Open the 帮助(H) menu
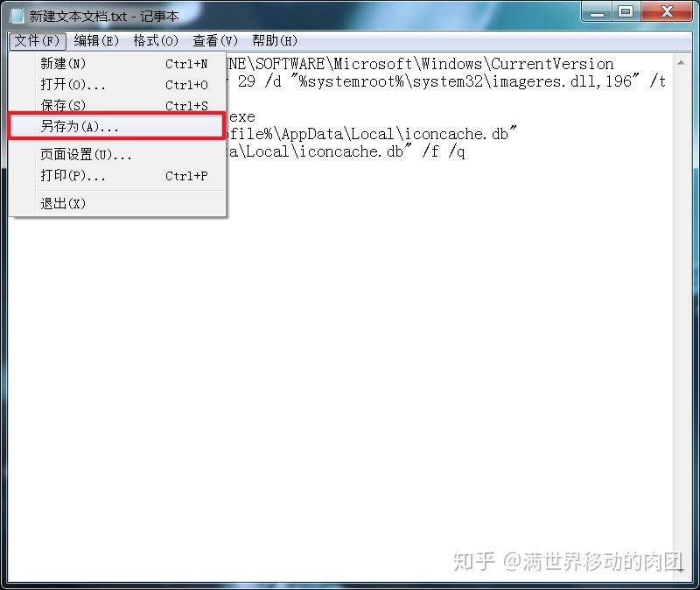700x590 pixels. point(275,41)
